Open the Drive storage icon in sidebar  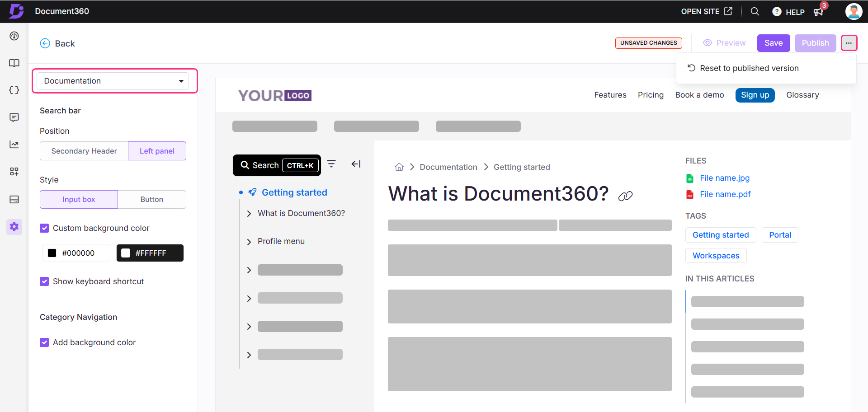[14, 199]
